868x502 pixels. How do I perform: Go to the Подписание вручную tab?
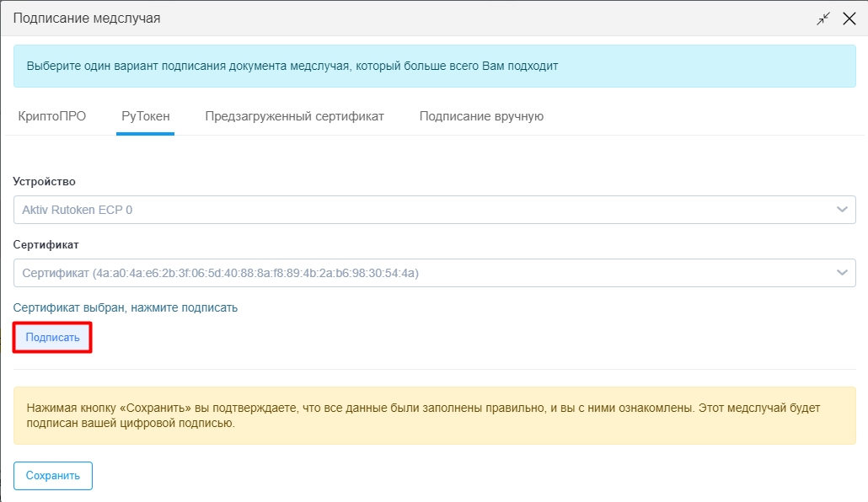tap(481, 116)
